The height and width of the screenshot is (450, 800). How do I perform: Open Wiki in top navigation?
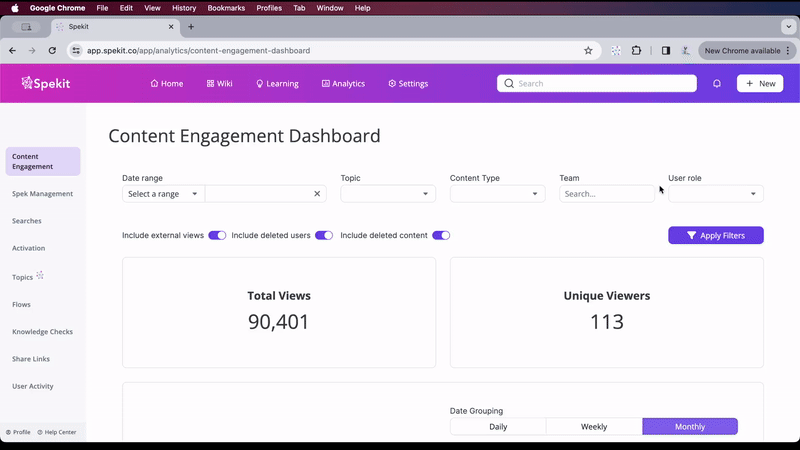coord(219,84)
